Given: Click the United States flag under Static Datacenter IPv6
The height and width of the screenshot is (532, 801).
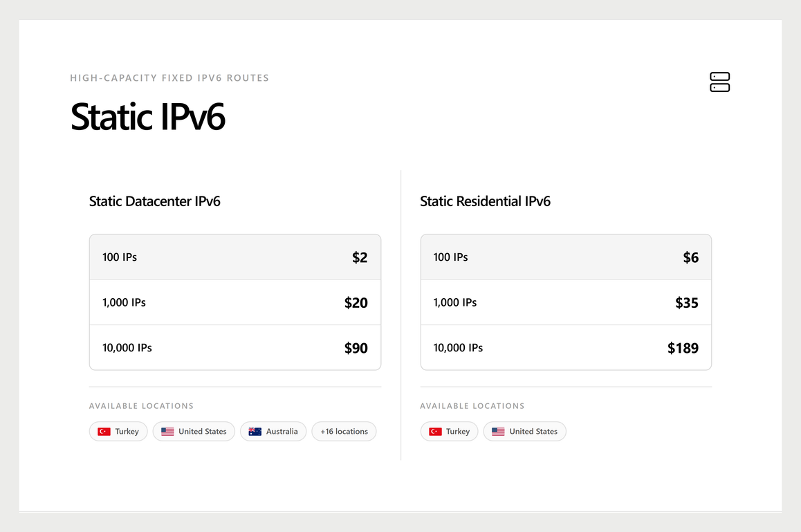Looking at the screenshot, I should pos(167,431).
